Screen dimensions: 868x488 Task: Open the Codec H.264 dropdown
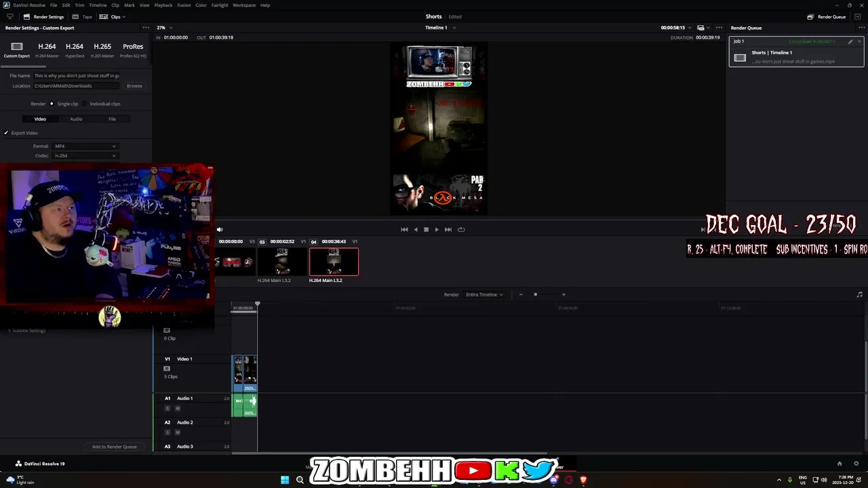coord(85,155)
